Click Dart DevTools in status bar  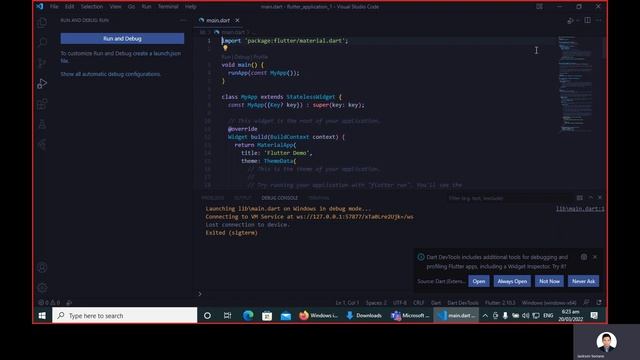click(x=463, y=303)
